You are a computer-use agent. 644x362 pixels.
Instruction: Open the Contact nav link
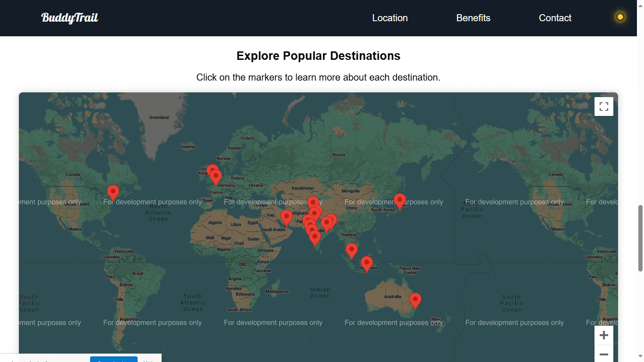tap(555, 18)
